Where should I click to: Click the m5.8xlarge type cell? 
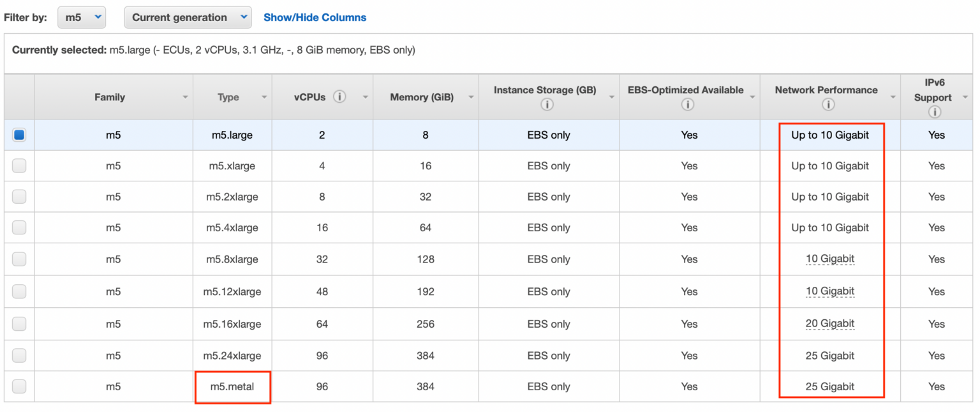click(232, 259)
